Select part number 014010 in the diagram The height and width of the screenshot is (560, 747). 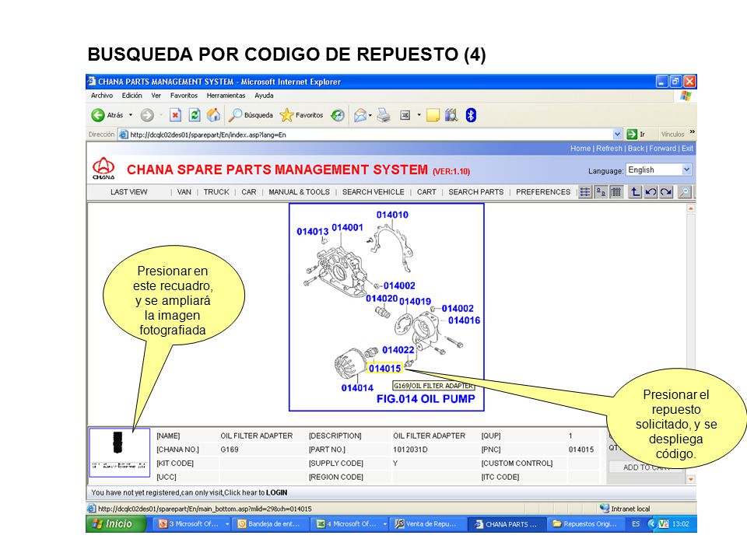coord(392,215)
